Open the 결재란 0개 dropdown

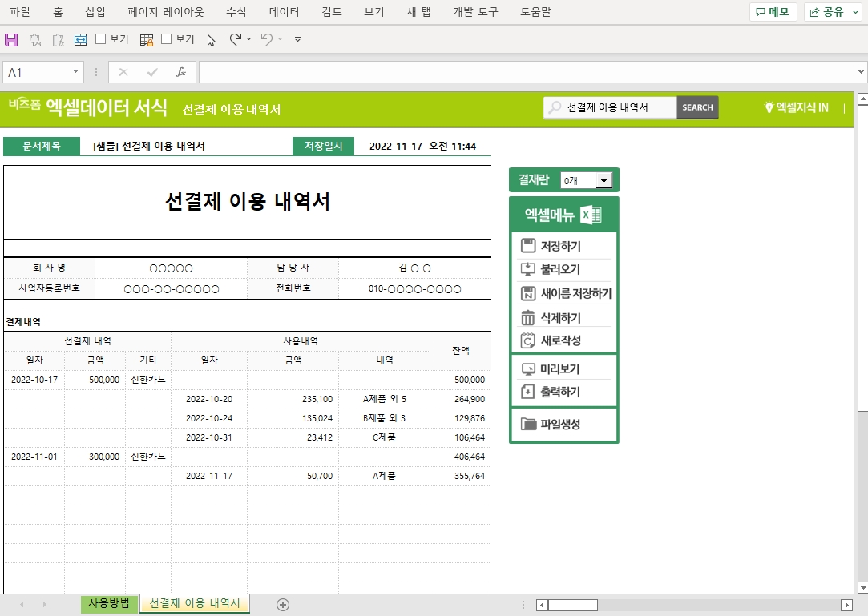coord(604,181)
